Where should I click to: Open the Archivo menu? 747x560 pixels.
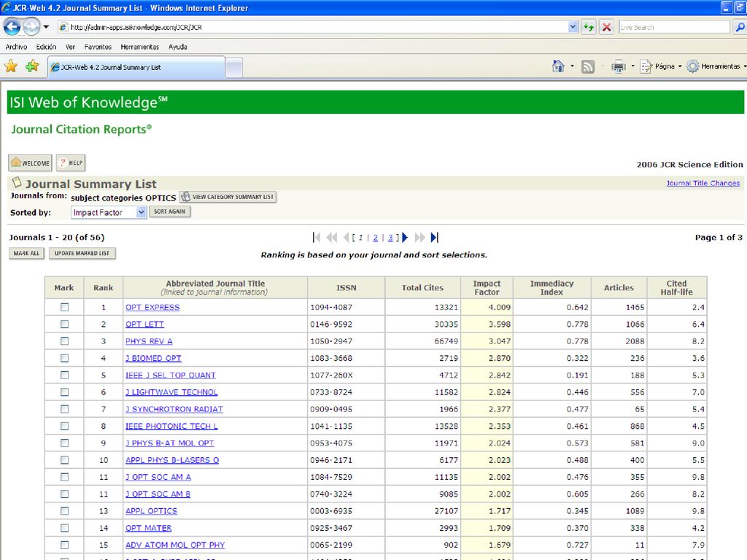point(16,47)
